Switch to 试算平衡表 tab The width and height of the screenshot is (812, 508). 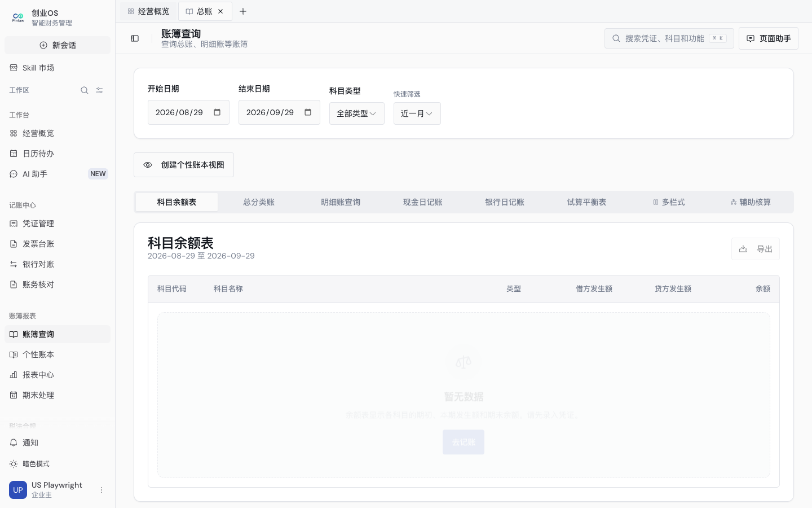pyautogui.click(x=586, y=202)
